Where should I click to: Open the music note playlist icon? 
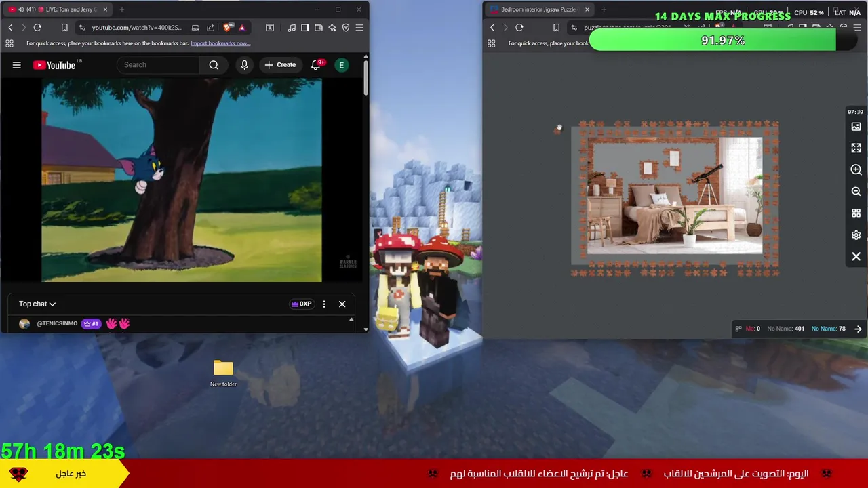tap(292, 27)
